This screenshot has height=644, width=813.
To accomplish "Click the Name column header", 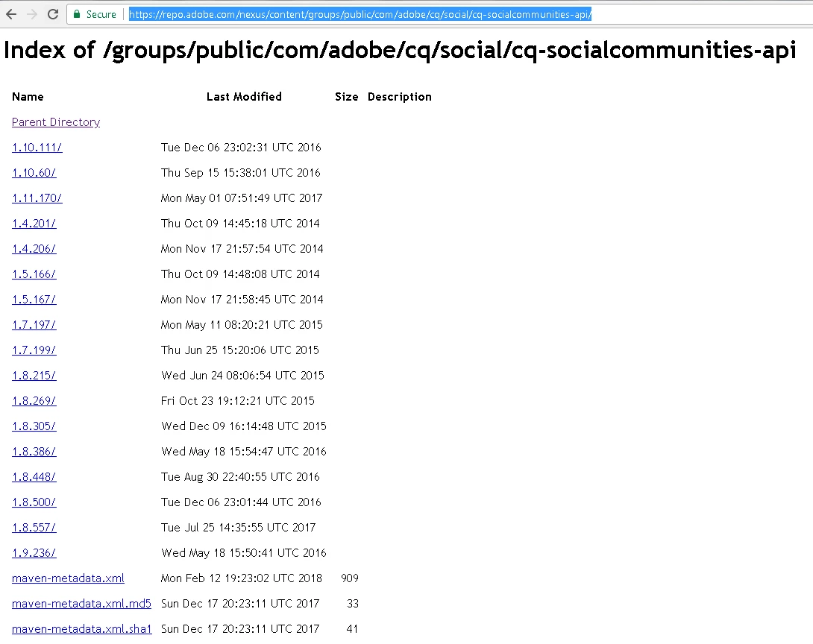I will point(28,97).
